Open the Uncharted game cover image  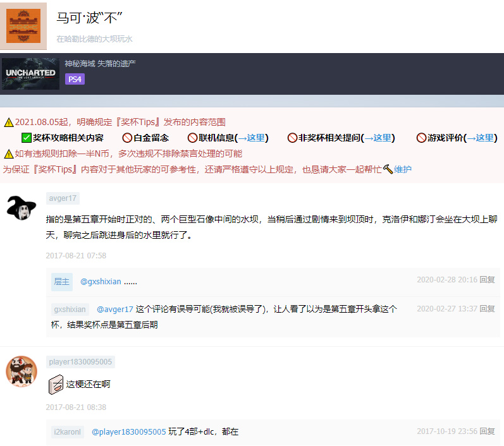tap(30, 74)
